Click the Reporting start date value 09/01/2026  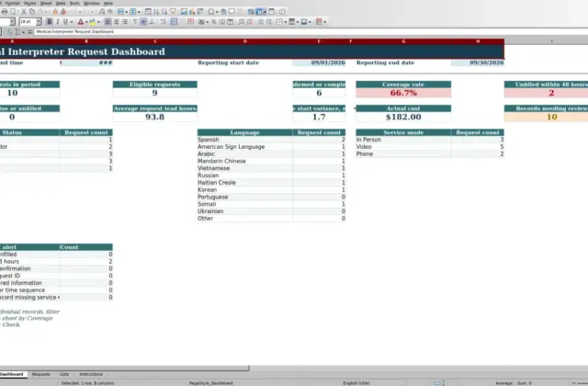click(x=319, y=62)
